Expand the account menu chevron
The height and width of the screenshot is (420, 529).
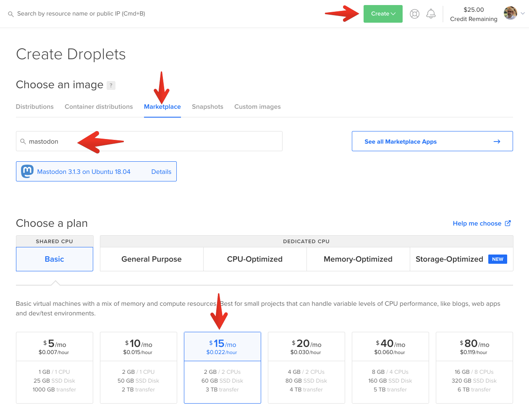click(x=523, y=13)
